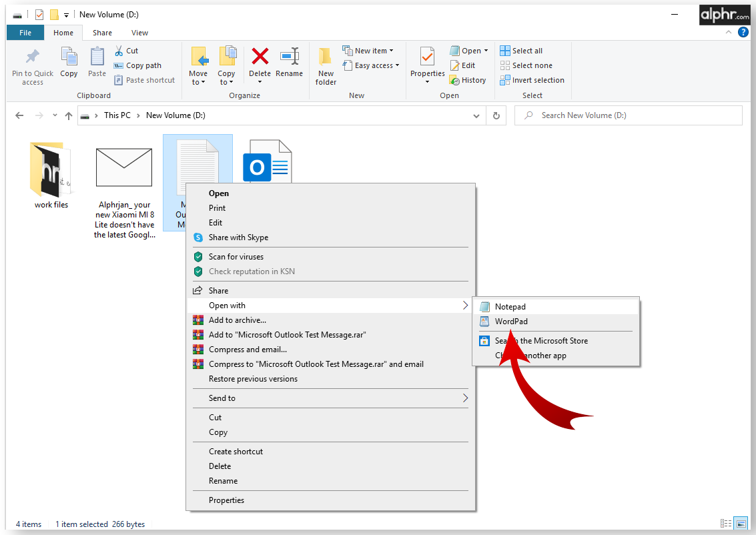The height and width of the screenshot is (535, 756).
Task: Go up one folder level
Action: 69,115
